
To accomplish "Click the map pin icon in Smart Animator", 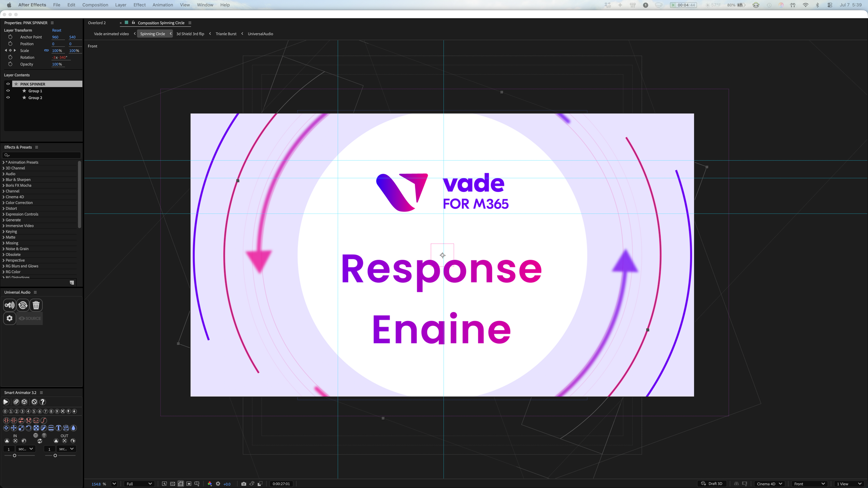I will 44,436.
